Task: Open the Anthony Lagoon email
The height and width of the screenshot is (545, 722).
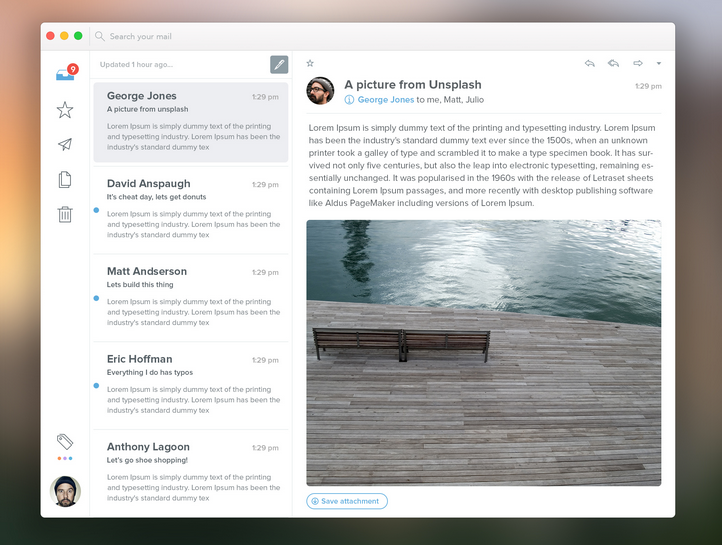Action: click(x=191, y=473)
